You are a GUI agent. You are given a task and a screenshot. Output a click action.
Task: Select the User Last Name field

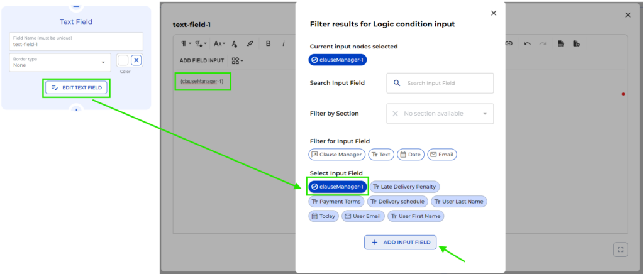click(x=459, y=201)
